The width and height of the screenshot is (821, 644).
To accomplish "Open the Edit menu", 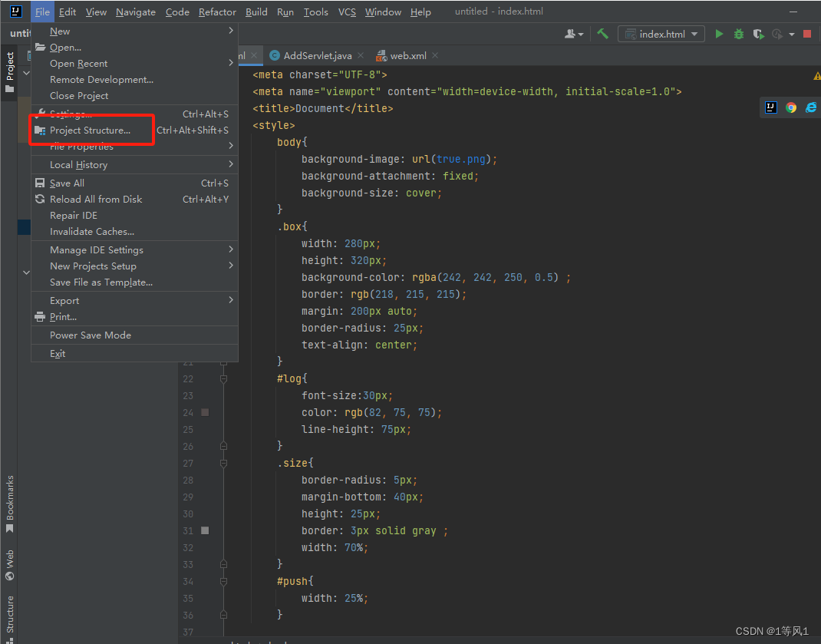I will [x=67, y=12].
